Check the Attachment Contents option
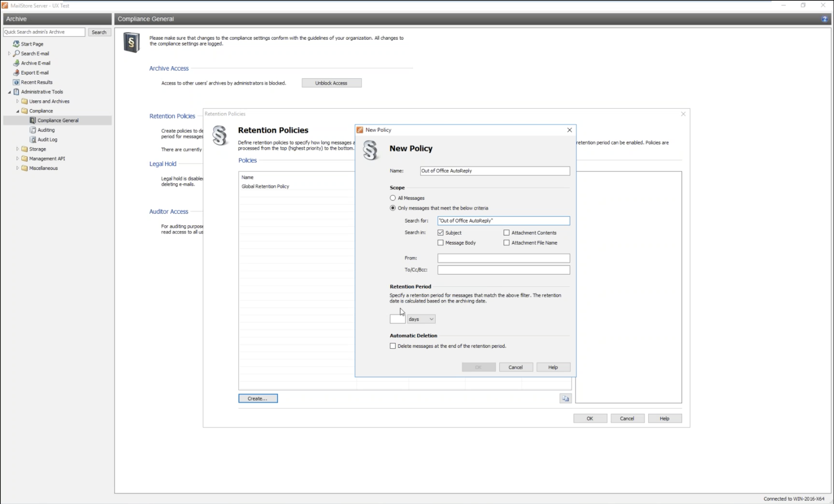The height and width of the screenshot is (504, 834). [506, 232]
